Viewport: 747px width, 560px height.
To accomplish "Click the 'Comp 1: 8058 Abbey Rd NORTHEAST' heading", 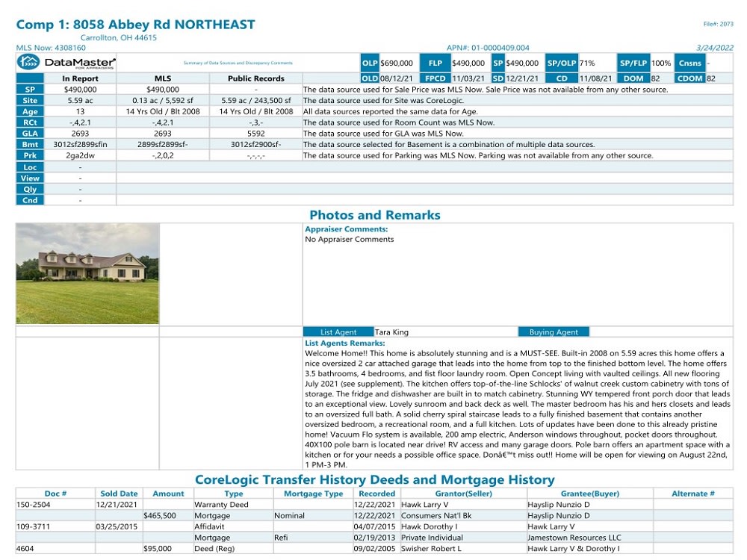I will pyautogui.click(x=136, y=25).
